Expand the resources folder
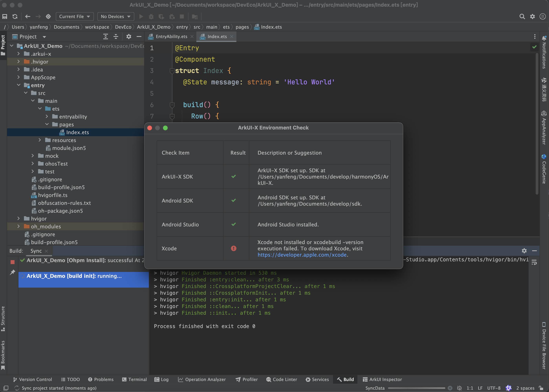The image size is (549, 392). click(40, 140)
